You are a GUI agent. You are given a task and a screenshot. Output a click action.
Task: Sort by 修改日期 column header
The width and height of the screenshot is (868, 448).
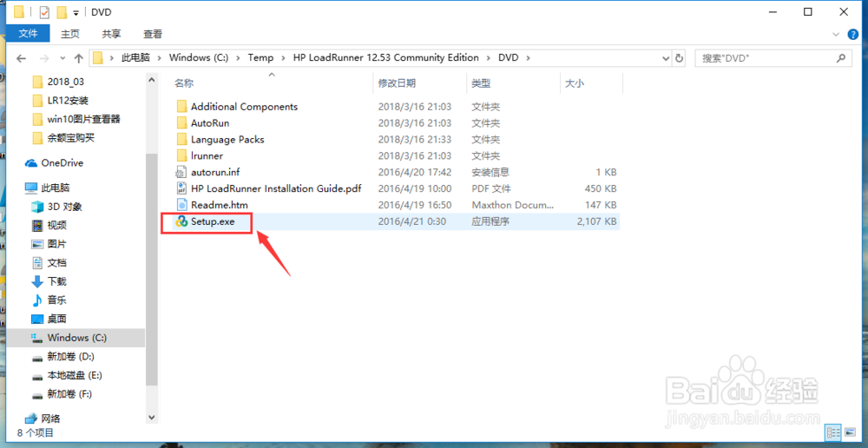(x=397, y=83)
